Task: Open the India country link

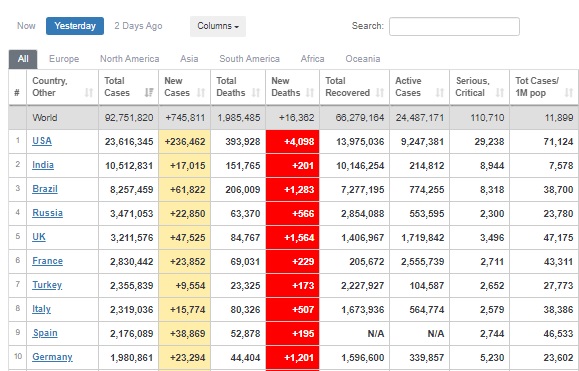Action: [x=43, y=165]
